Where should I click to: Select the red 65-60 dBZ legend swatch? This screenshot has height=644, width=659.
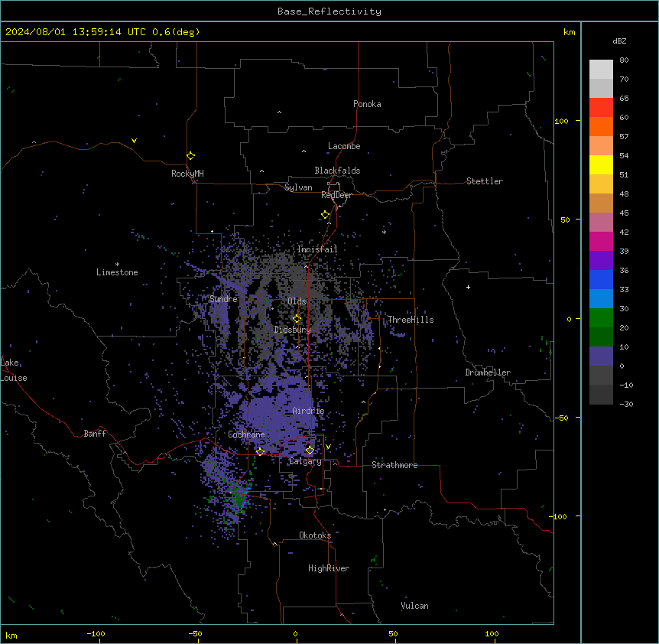(601, 108)
